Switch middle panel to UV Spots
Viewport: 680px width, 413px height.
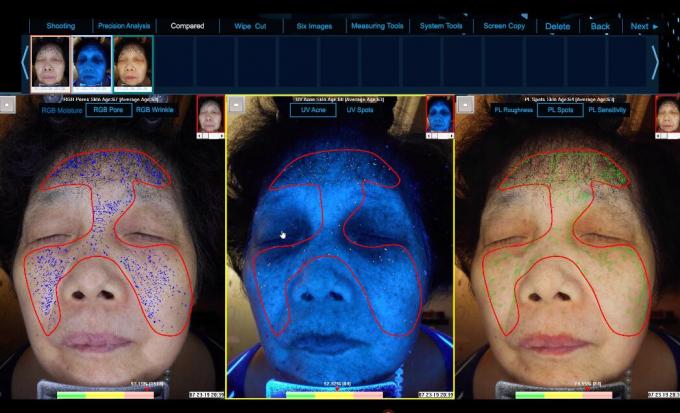pos(360,110)
